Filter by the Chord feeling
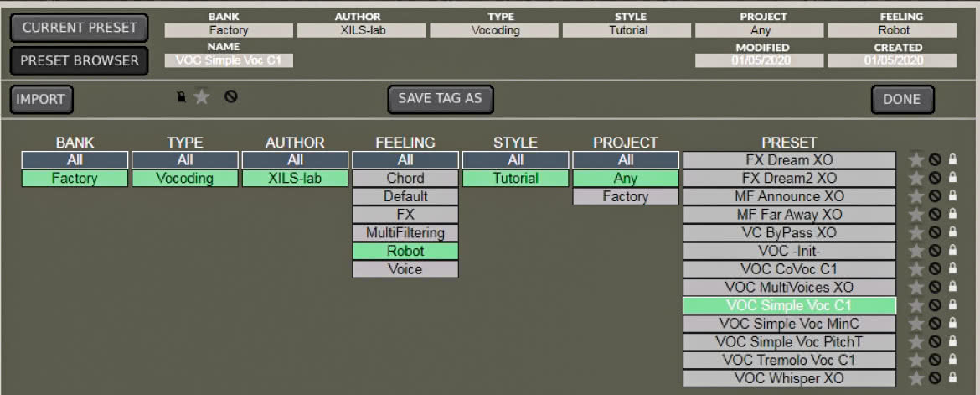Screen dimensions: 980x395 pos(405,179)
